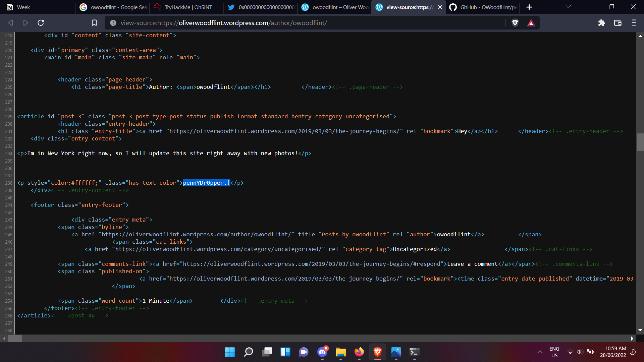Open File Explorer from the taskbar
The width and height of the screenshot is (644, 362).
click(340, 352)
